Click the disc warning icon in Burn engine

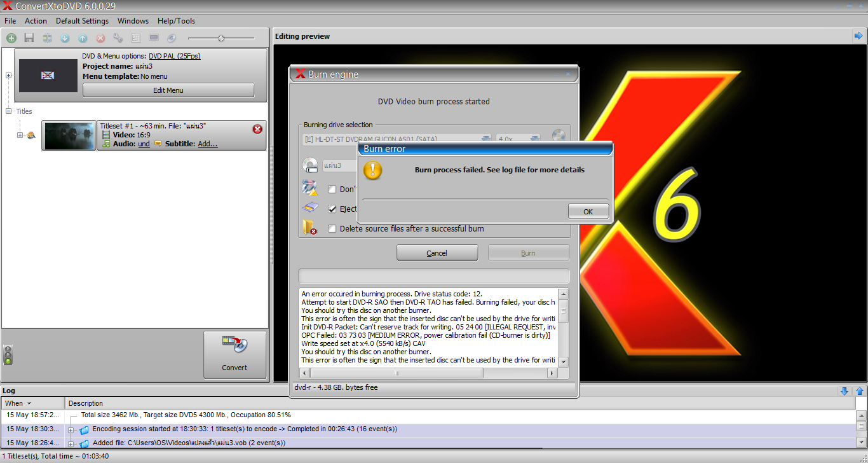(x=309, y=188)
